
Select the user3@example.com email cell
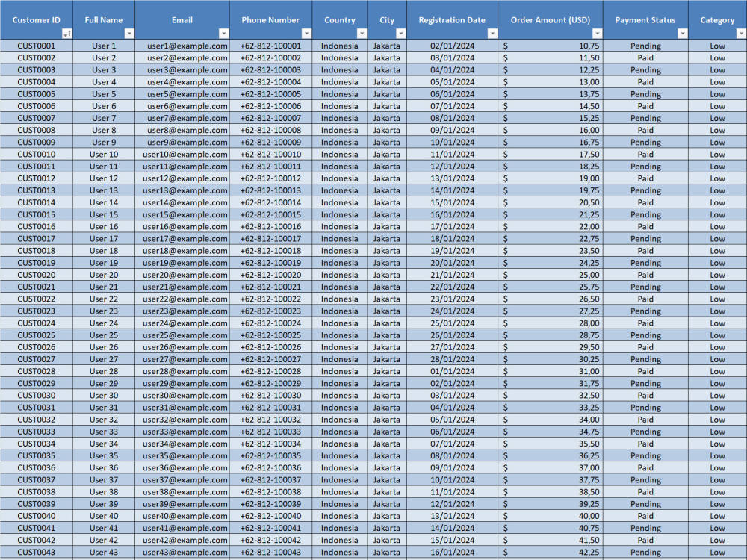[182, 70]
